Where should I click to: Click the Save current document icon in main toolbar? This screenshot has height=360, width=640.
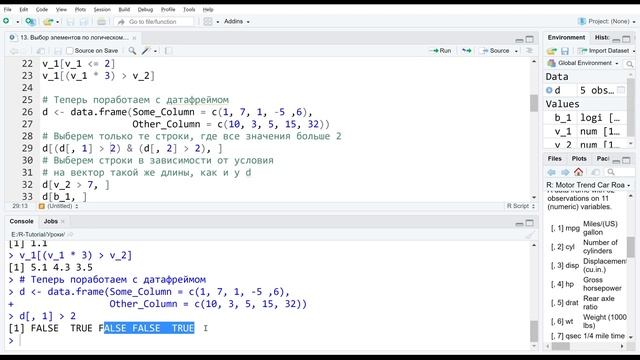pos(70,21)
